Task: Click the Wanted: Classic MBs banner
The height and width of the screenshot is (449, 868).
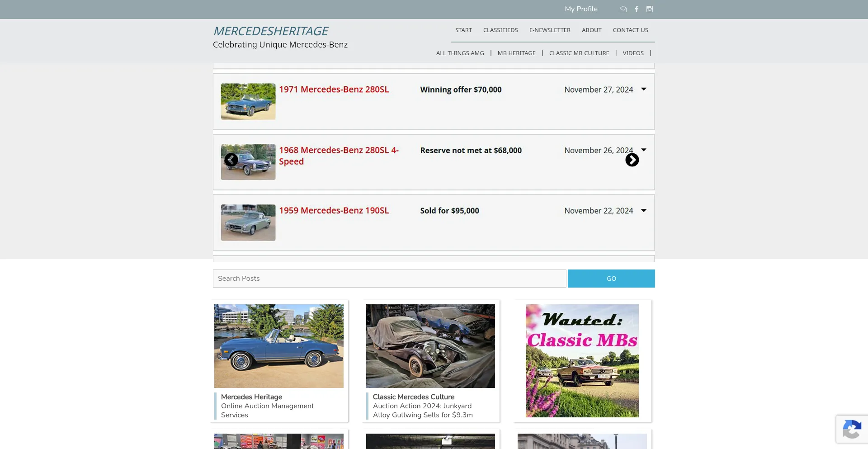Action: click(x=582, y=361)
